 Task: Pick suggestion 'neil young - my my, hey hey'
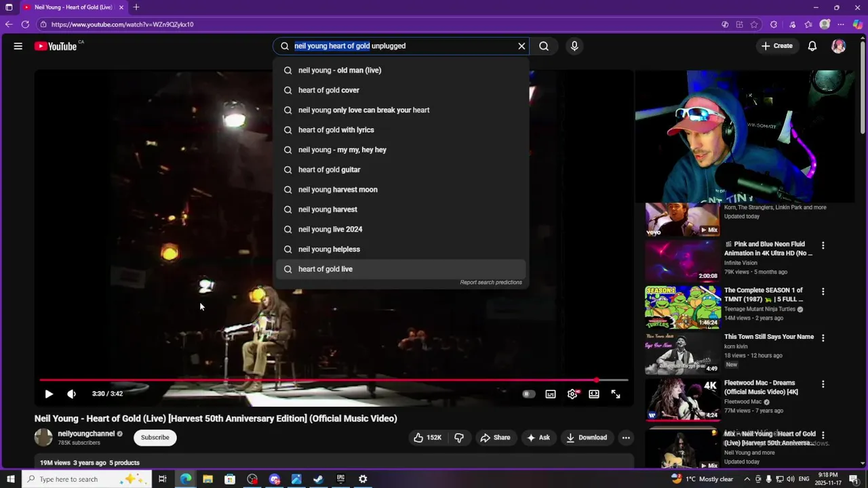tap(401, 150)
